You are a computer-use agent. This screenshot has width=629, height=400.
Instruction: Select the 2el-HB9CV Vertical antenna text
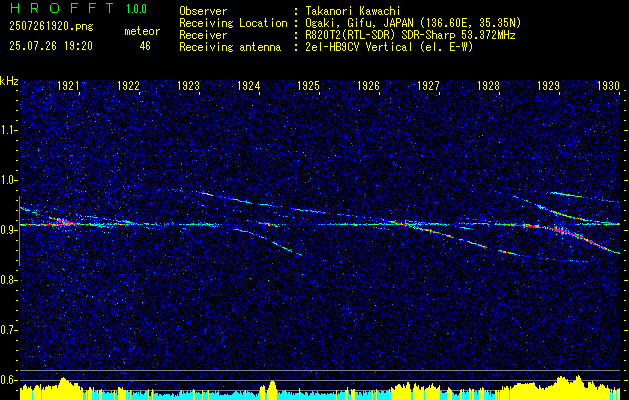pos(390,47)
